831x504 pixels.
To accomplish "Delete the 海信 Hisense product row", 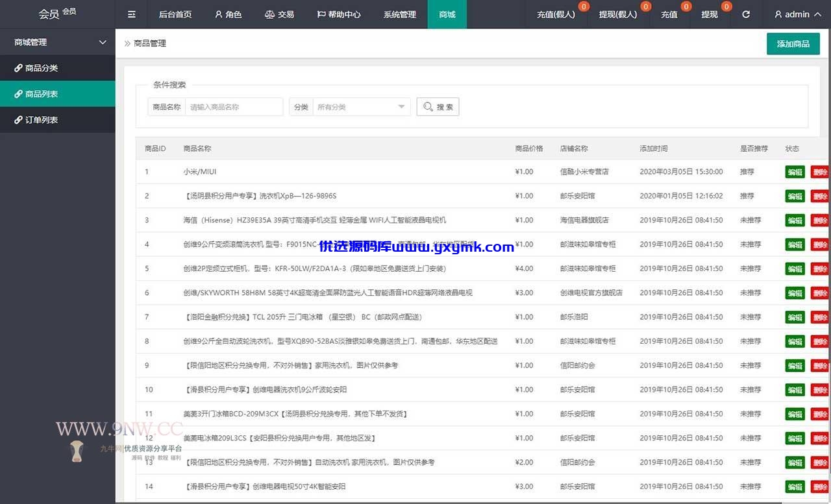I will click(x=820, y=221).
